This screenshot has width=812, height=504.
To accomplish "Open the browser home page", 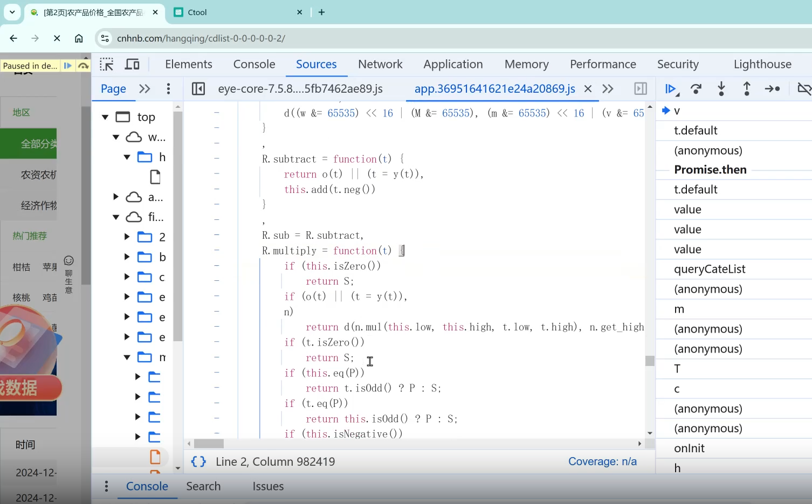I will pos(79,38).
